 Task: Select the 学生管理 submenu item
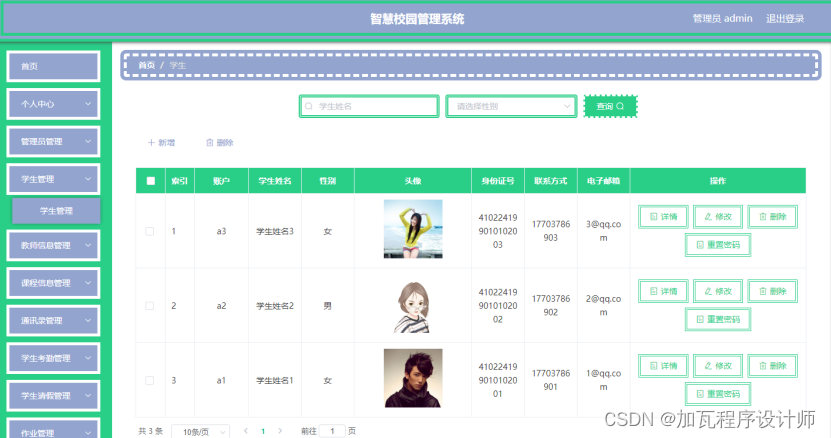[56, 211]
